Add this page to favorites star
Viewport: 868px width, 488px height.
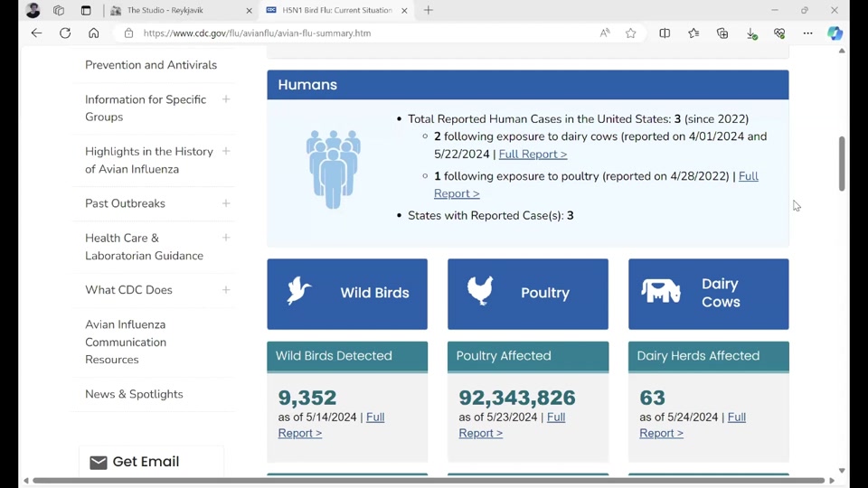click(631, 33)
